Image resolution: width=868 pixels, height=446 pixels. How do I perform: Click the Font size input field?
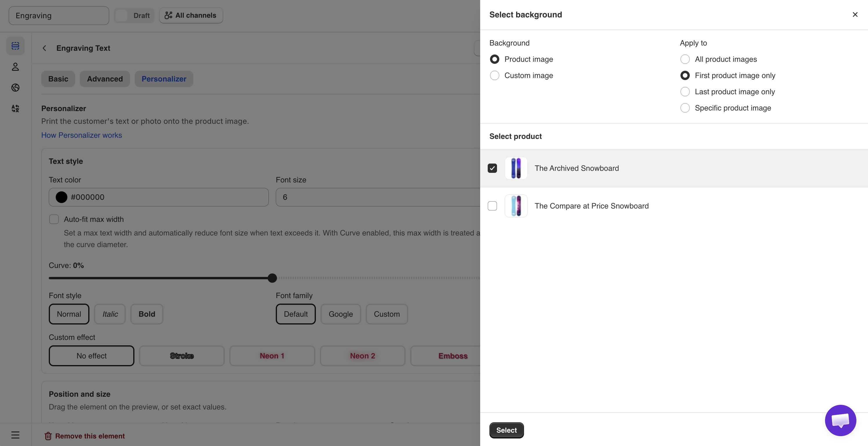tap(378, 197)
